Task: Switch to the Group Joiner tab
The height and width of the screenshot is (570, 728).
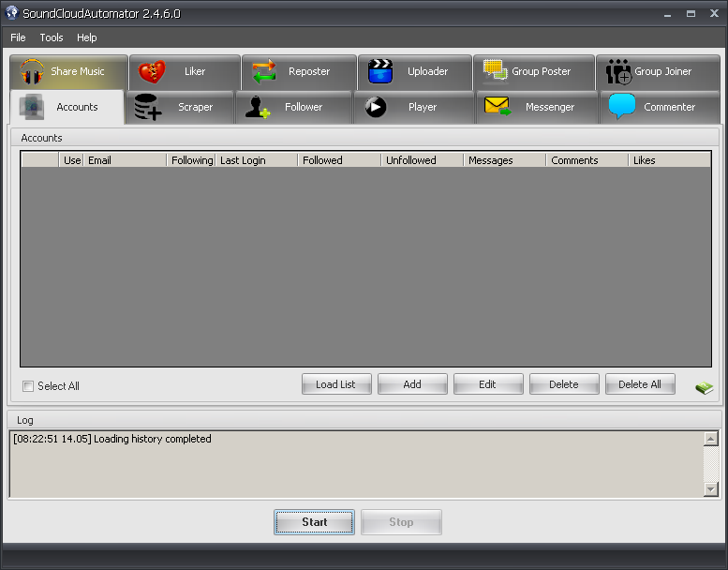Action: [658, 72]
